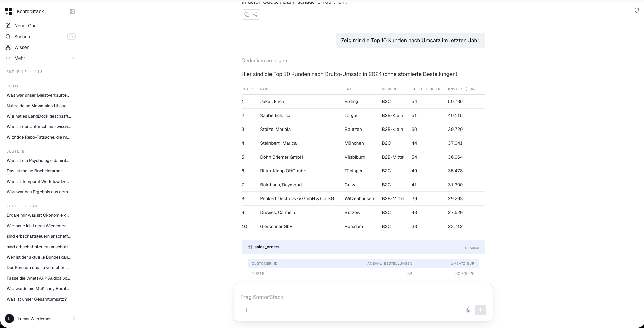Click the table icon beside sales_orders
The image size is (644, 328).
tap(250, 247)
